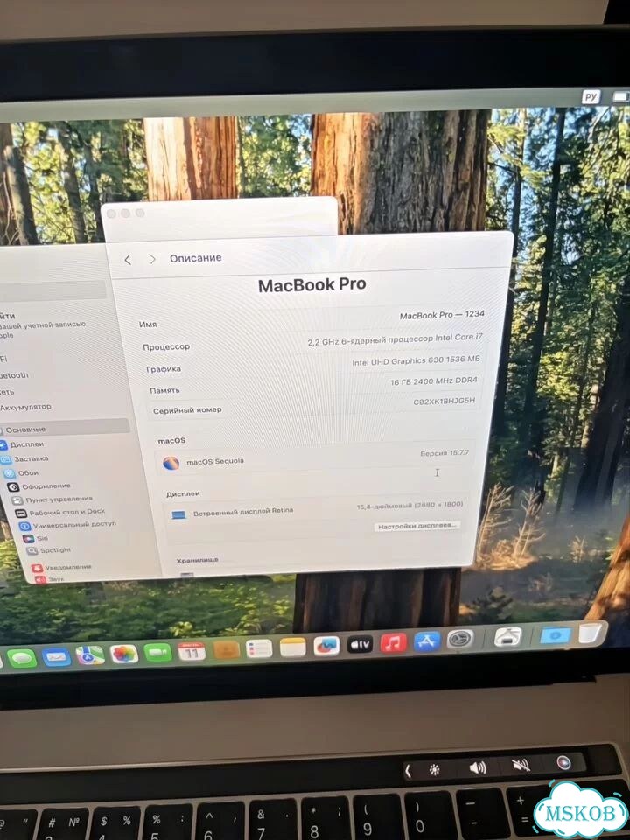Open Calendar icon in Dock
Image resolution: width=630 pixels, height=840 pixels.
pos(192,651)
